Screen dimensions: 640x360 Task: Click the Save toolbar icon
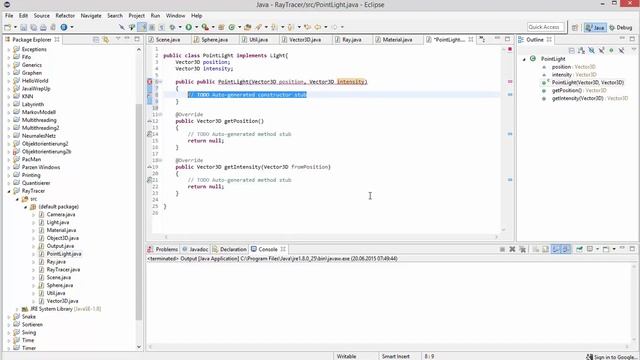tap(23, 27)
